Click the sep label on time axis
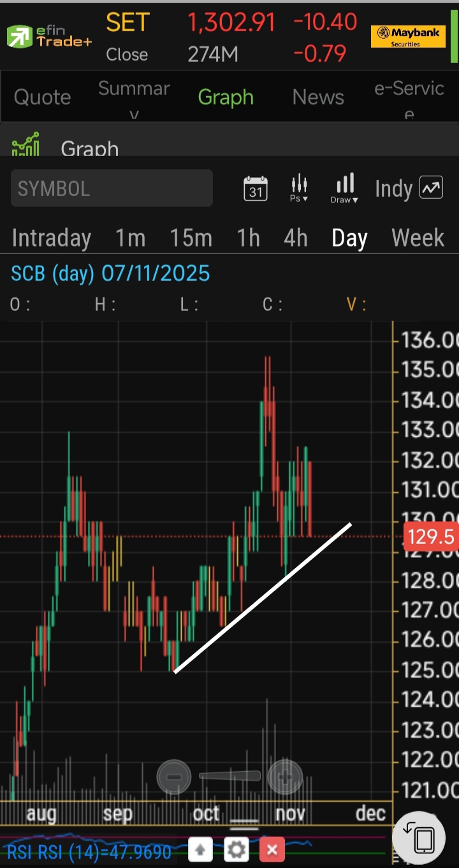The width and height of the screenshot is (459, 868). (x=117, y=813)
